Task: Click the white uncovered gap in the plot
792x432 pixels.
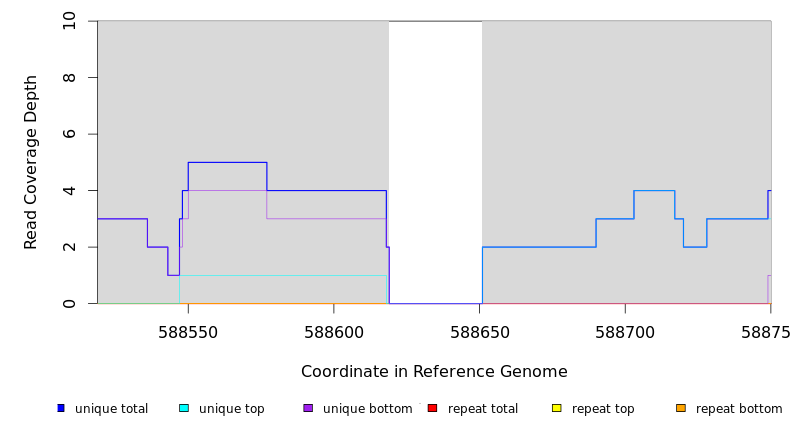Action: 435,160
